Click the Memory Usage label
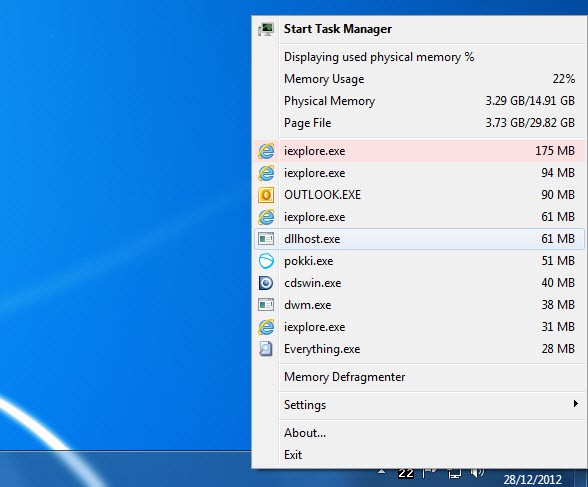The image size is (588, 487). coord(324,79)
